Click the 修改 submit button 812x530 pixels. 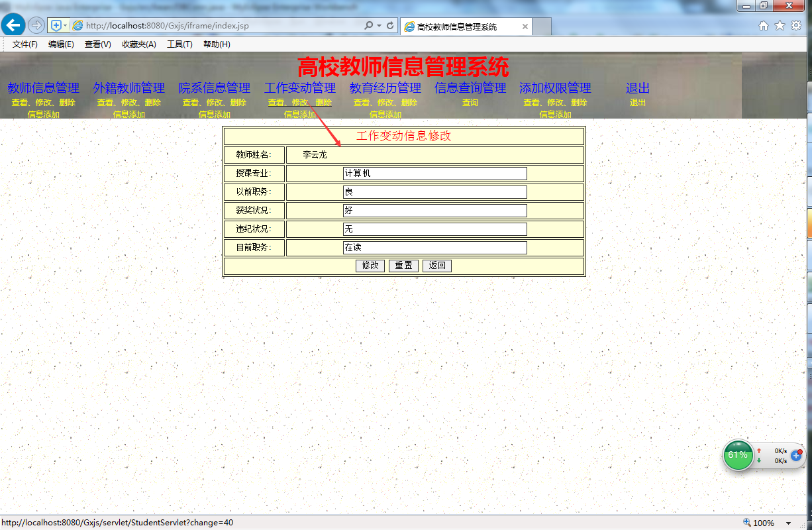coord(370,266)
